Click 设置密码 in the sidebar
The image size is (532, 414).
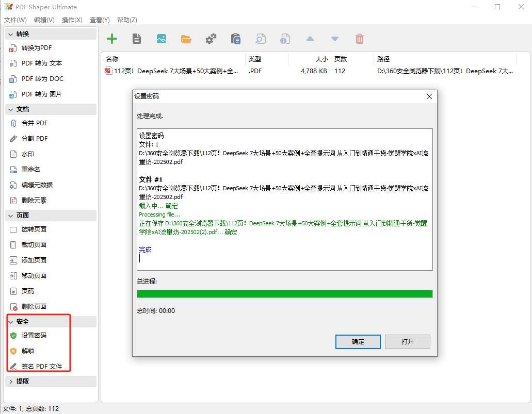pyautogui.click(x=34, y=335)
